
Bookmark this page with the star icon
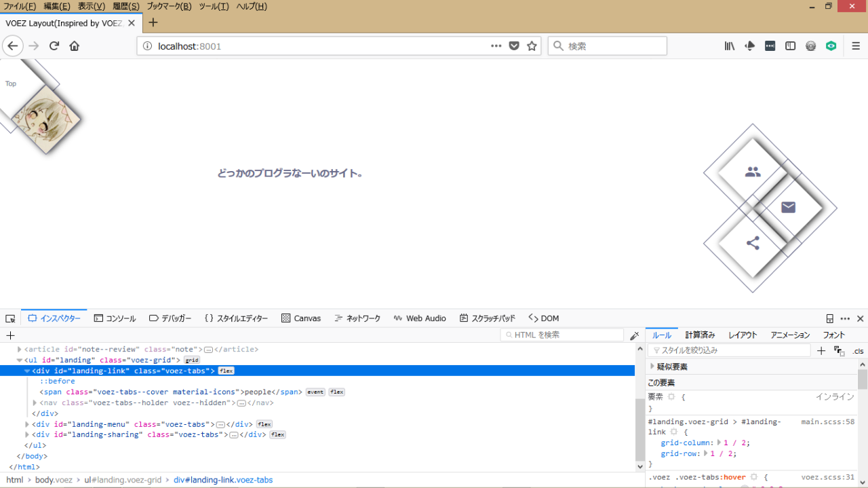[x=532, y=46]
